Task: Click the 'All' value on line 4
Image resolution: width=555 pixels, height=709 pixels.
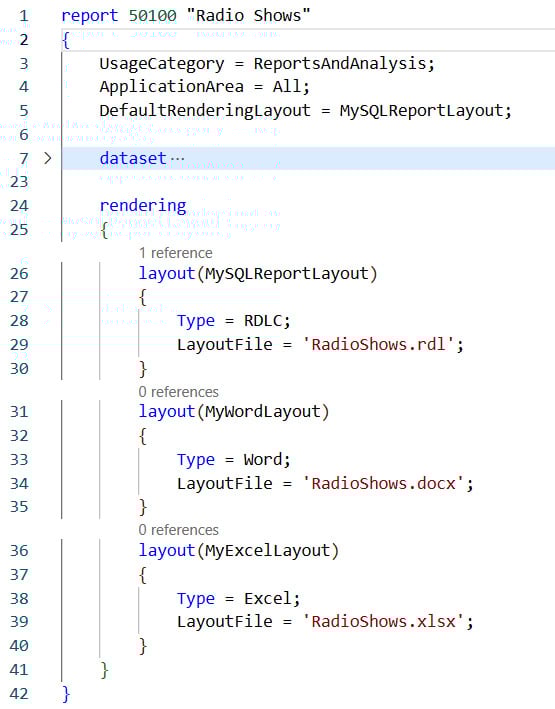Action: [x=287, y=86]
